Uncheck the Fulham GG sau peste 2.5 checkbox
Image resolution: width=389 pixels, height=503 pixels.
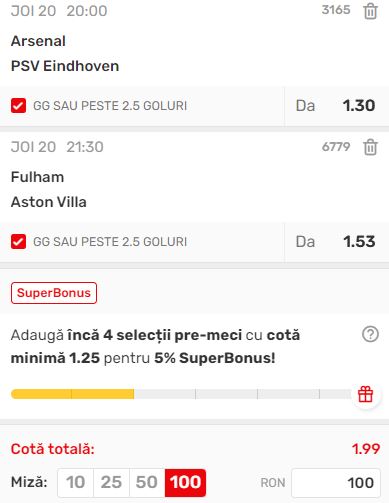click(18, 242)
